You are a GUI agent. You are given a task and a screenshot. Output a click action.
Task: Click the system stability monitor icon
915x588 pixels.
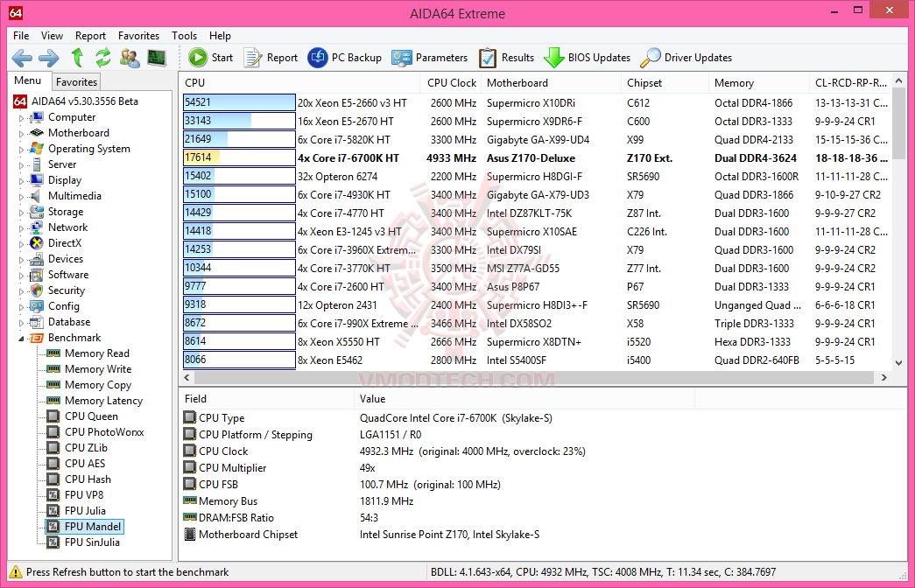(x=157, y=58)
